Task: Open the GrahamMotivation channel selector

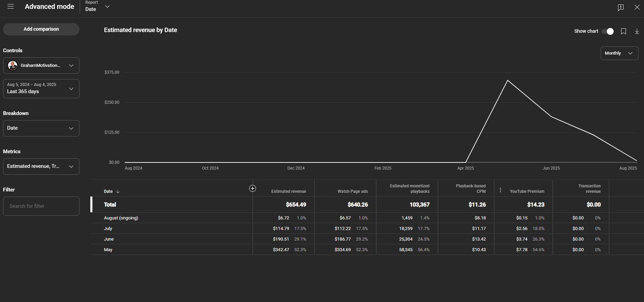Action: [x=41, y=66]
